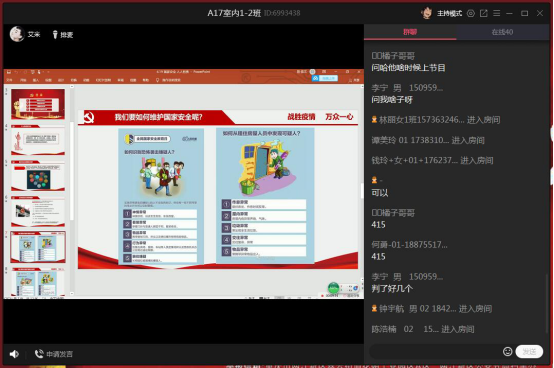Switch to the 在线40 online users tab

point(502,32)
